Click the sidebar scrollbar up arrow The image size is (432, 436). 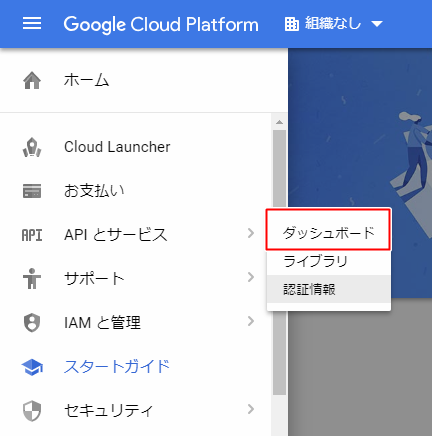(x=279, y=122)
